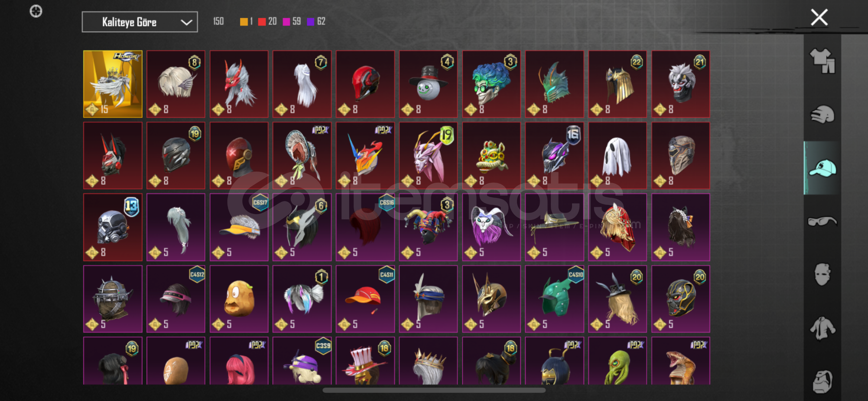Select the green-haired joker mask item
The image size is (868, 401).
pos(491,84)
